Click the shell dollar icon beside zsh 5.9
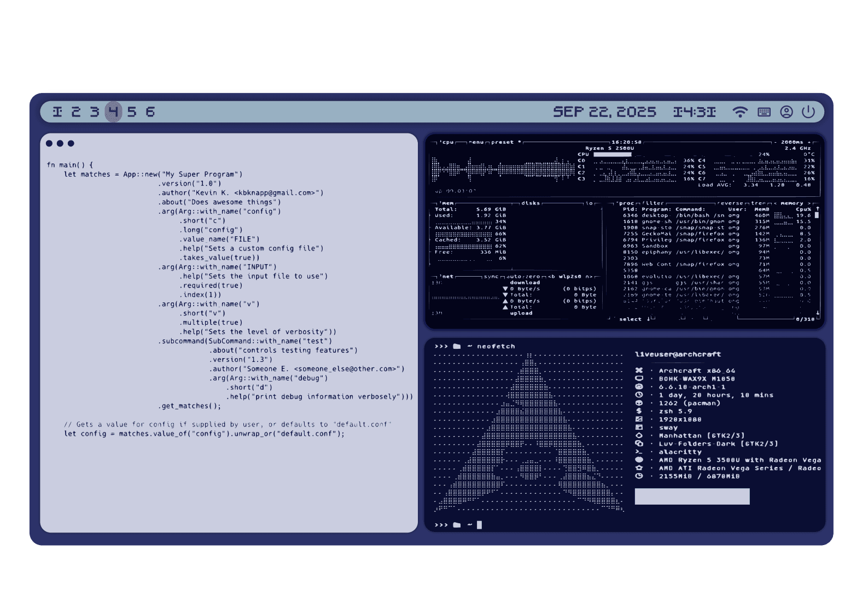Viewport: 868px width, 614px height. point(639,411)
